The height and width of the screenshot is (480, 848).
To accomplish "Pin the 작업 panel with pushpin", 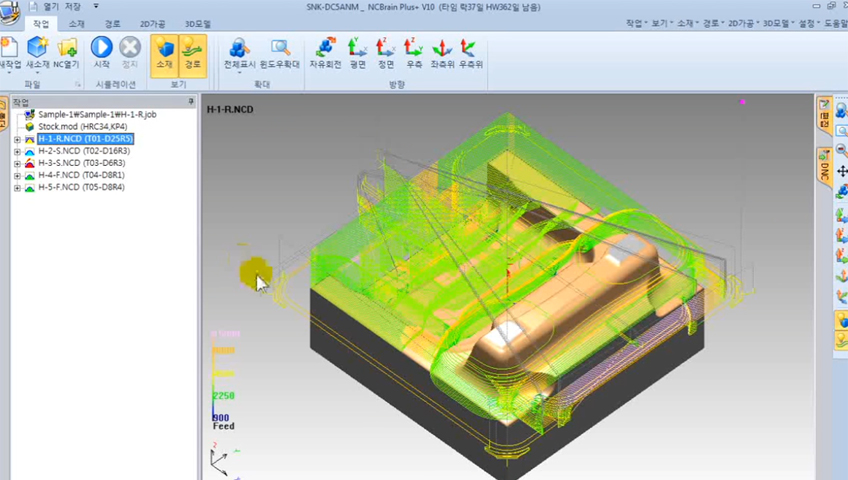I will point(188,101).
